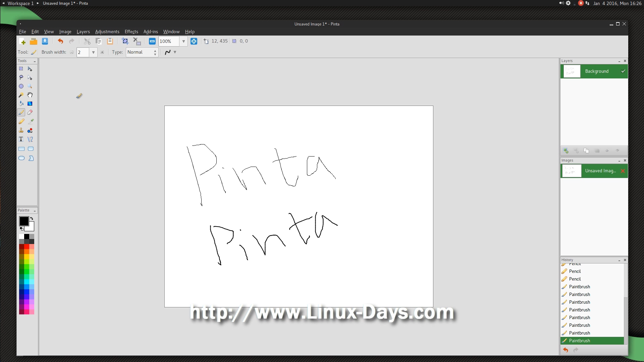Collapse the History panel minimize button
Image resolution: width=644 pixels, height=362 pixels.
pyautogui.click(x=619, y=260)
